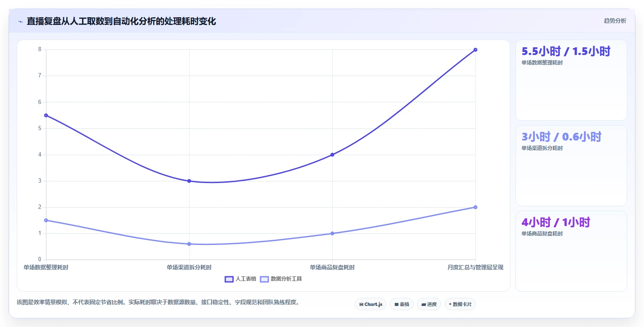Click the 5.5小时 / 1.5小时 card value
Screen dimensions: 644x327
point(566,51)
